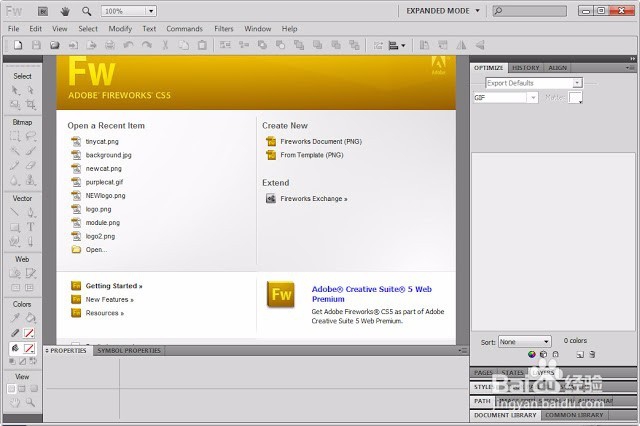Click the Open folder icon in the toolbar

pyautogui.click(x=55, y=45)
